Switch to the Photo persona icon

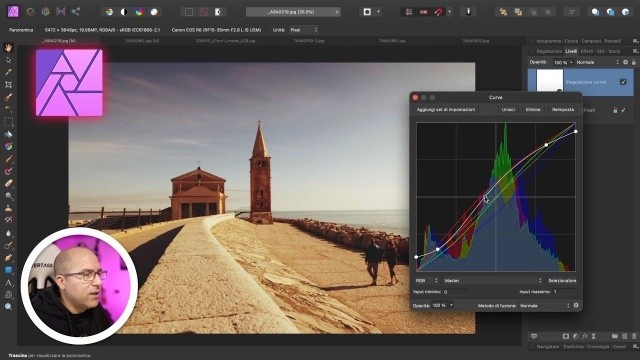pyautogui.click(x=13, y=12)
